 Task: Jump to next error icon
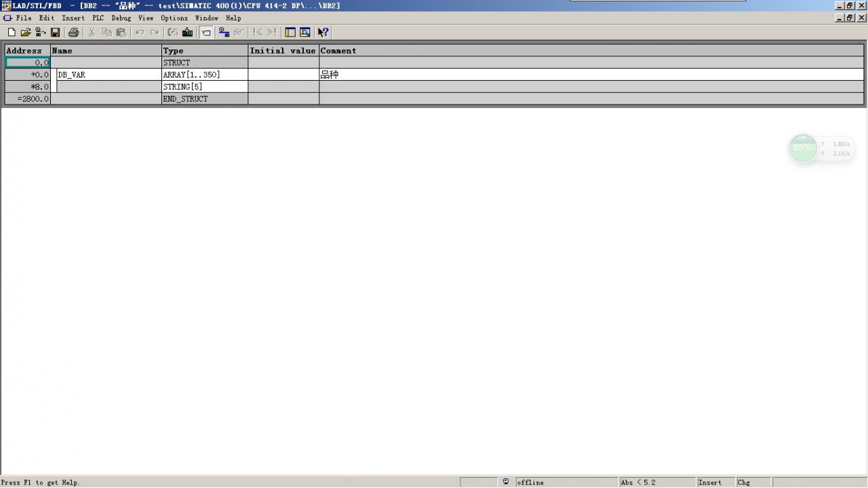pos(272,32)
